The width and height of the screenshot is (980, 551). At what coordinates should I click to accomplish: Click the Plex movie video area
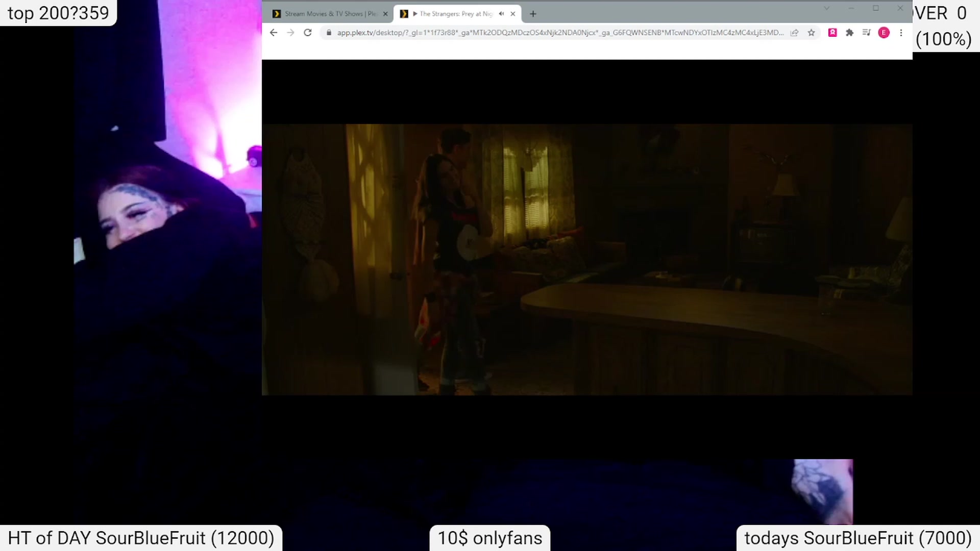(587, 260)
